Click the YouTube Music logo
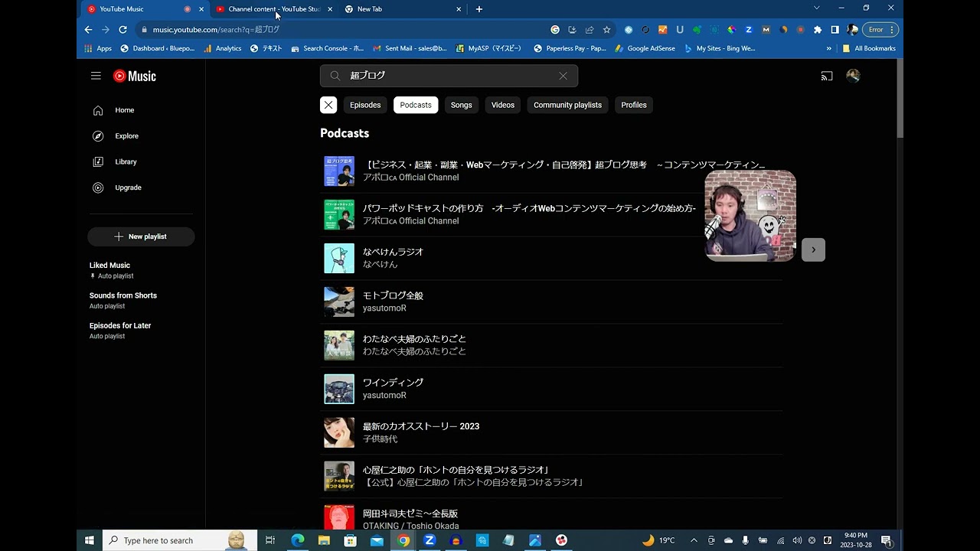This screenshot has height=551, width=980. 135,76
